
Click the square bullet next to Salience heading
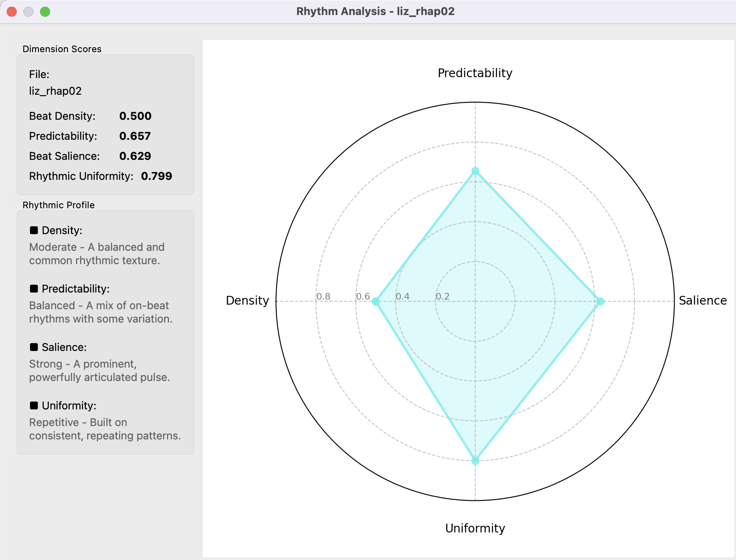pos(34,347)
